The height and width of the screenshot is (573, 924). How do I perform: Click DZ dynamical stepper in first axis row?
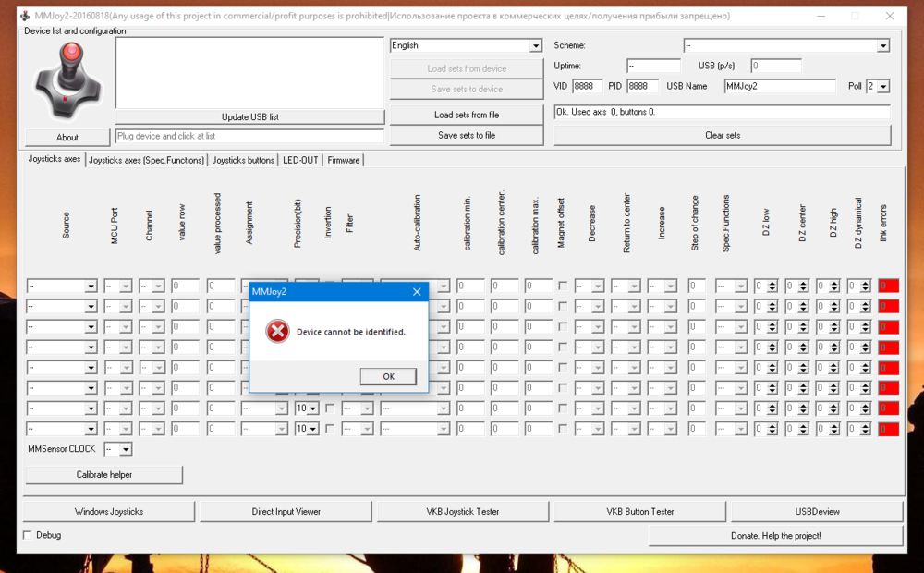pyautogui.click(x=865, y=286)
